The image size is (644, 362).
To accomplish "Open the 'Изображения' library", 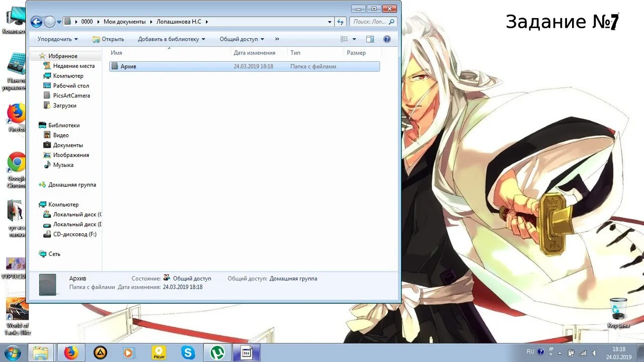I will coord(70,155).
